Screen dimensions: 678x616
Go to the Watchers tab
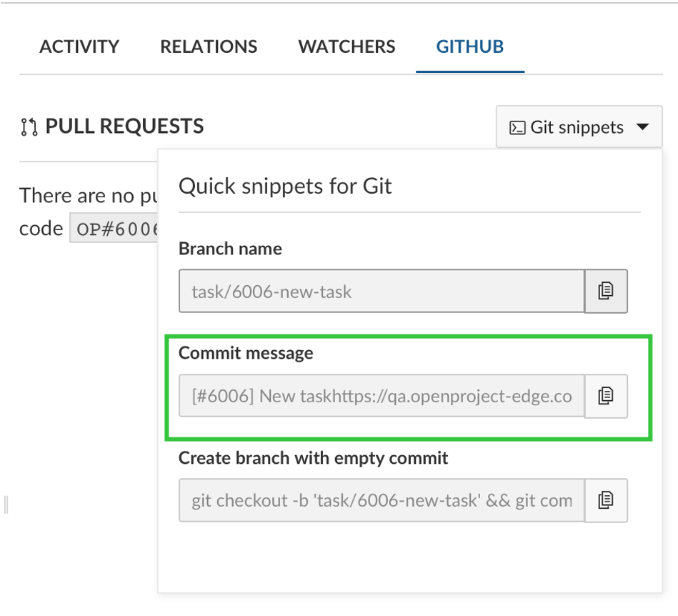(347, 47)
